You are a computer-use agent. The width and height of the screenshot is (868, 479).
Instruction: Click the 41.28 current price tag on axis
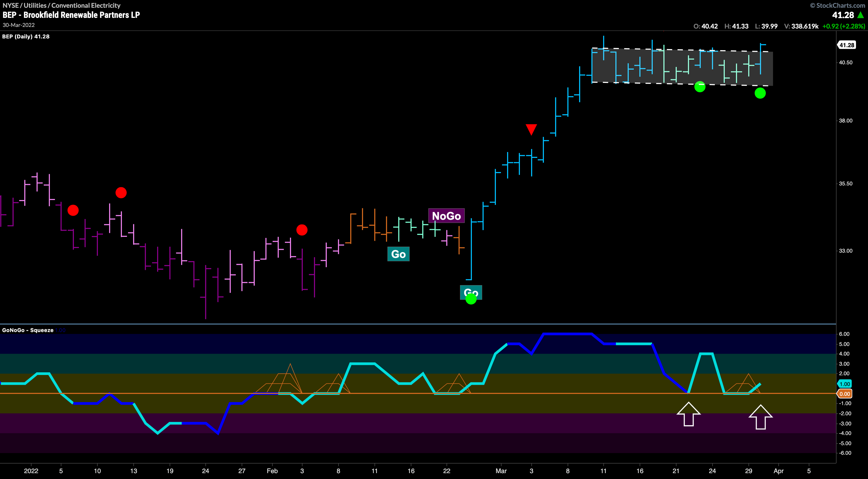click(846, 45)
